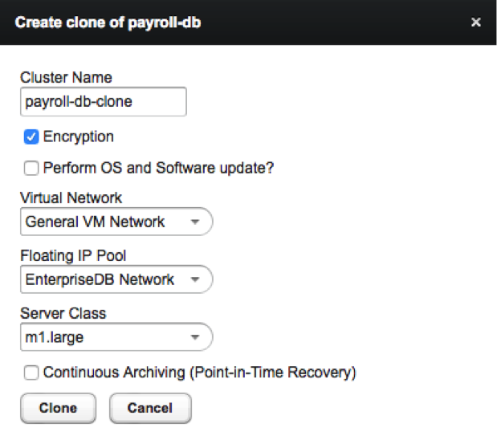Click the "Encryption" label text
Screen dimensions: 497x448
coord(79,137)
